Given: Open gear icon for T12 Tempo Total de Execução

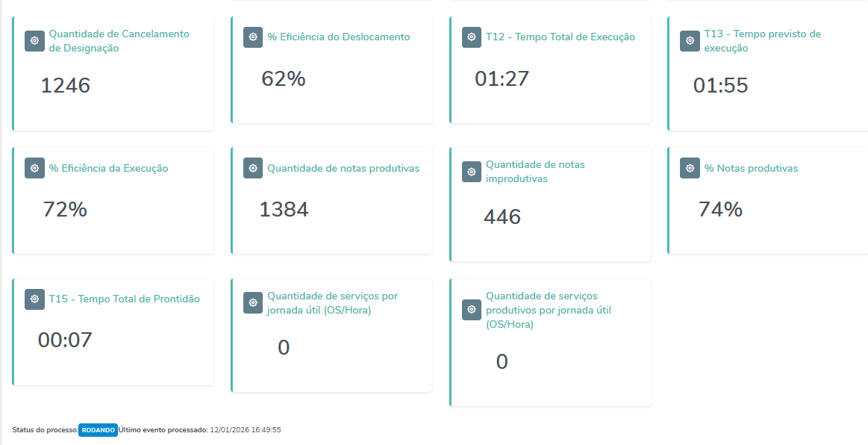Looking at the screenshot, I should tap(471, 37).
